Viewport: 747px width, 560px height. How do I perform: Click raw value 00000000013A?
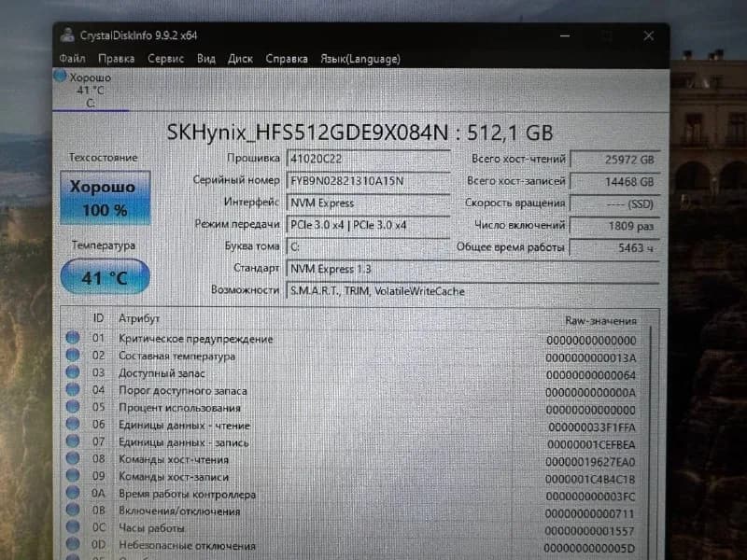tap(591, 357)
